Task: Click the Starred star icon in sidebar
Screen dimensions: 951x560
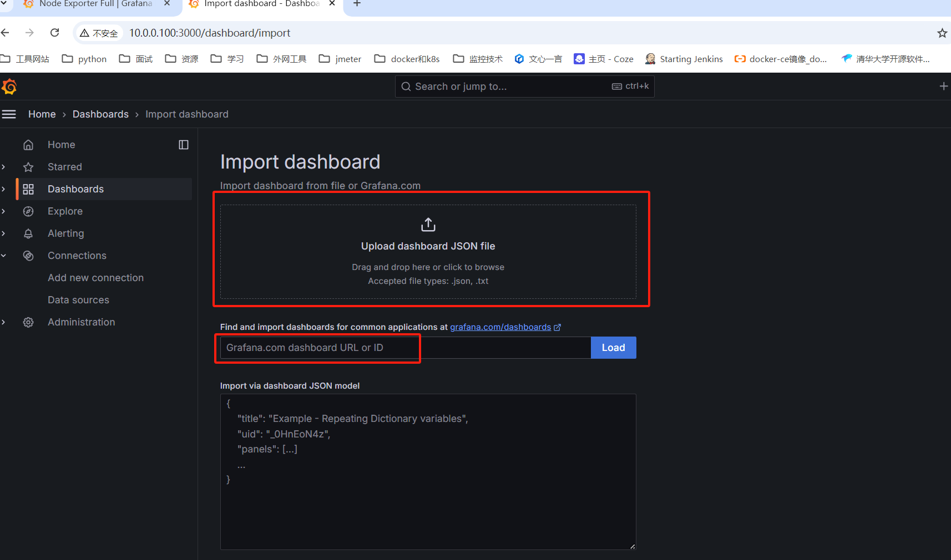Action: tap(28, 167)
